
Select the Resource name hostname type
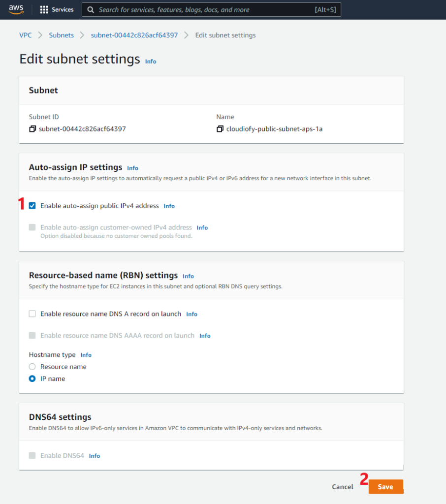point(32,366)
